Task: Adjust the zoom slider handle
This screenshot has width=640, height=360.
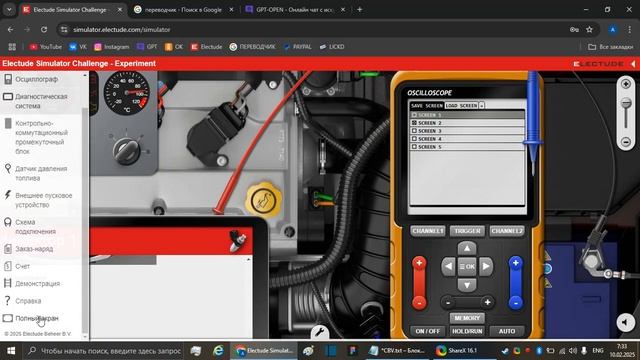Action: pyautogui.click(x=626, y=104)
